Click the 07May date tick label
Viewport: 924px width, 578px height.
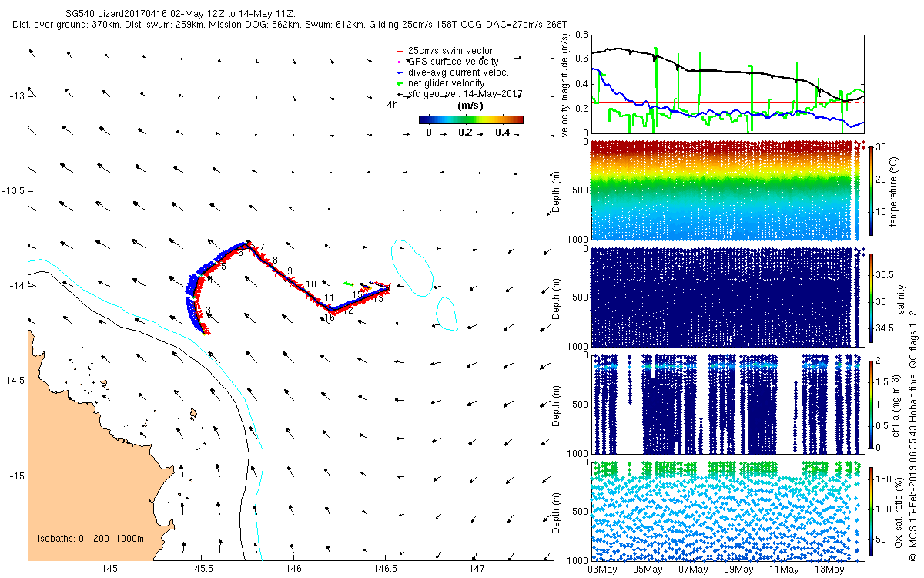[693, 570]
